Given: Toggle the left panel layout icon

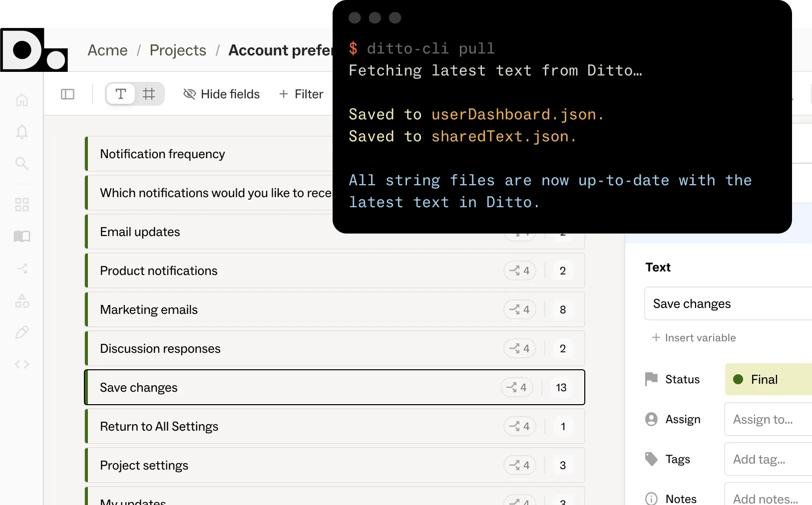Looking at the screenshot, I should click(x=67, y=94).
